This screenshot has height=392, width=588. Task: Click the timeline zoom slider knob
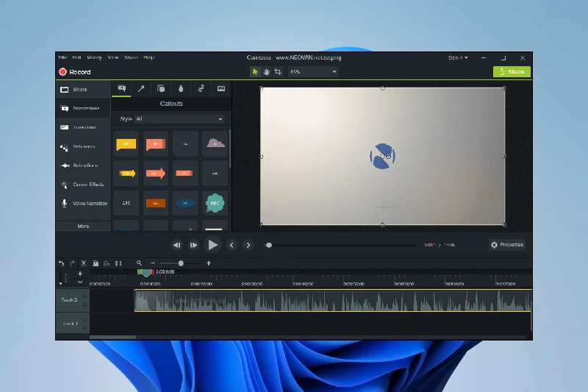pos(181,263)
